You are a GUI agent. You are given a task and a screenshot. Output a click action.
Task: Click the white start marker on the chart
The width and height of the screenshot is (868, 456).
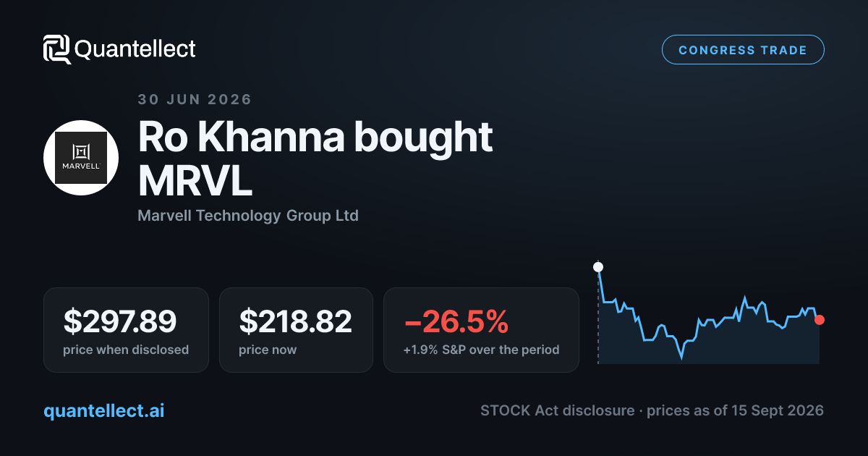598,267
